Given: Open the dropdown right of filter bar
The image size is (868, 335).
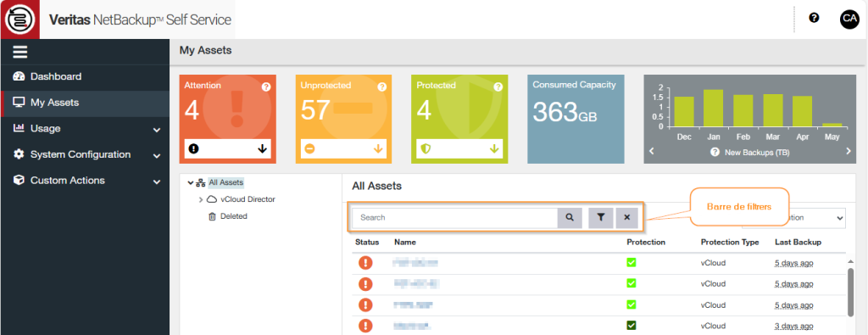Looking at the screenshot, I should pyautogui.click(x=793, y=218).
